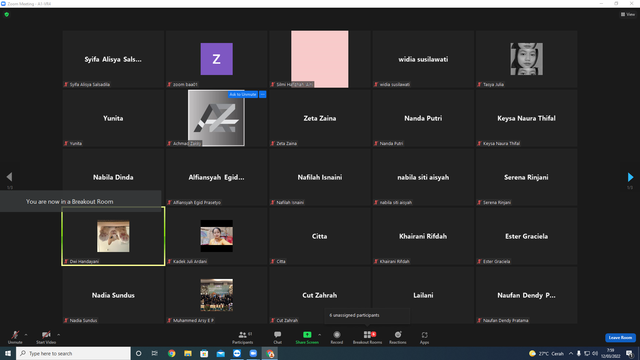Open the Windows Start menu
Viewport: 640px width, 360px height.
[8, 353]
